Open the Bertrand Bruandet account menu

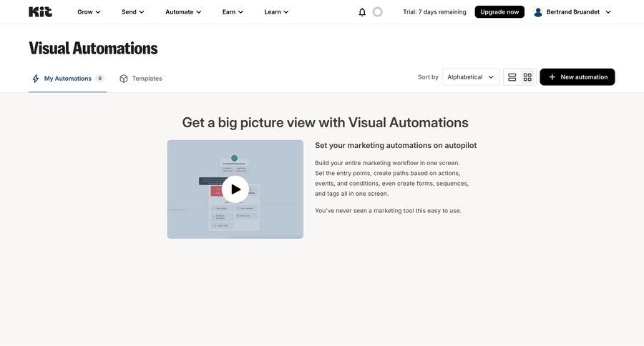click(572, 12)
